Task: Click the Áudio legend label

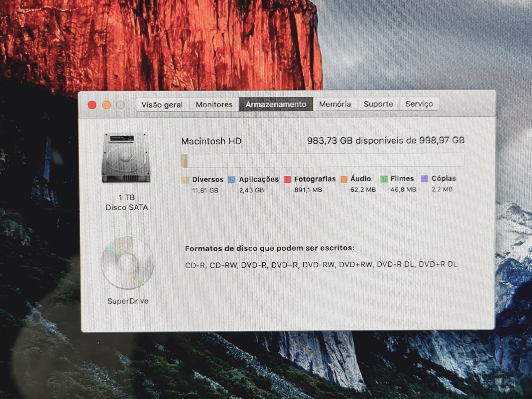Action: (x=360, y=179)
